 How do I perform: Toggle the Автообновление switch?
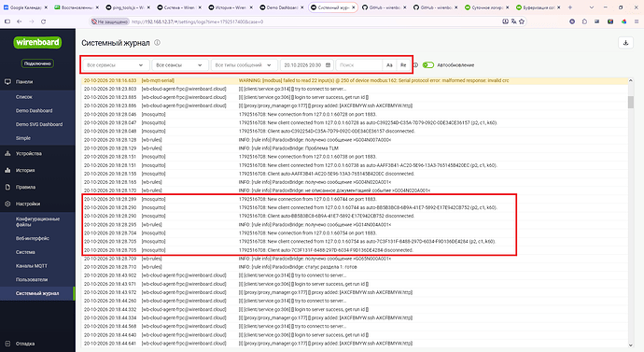click(428, 65)
